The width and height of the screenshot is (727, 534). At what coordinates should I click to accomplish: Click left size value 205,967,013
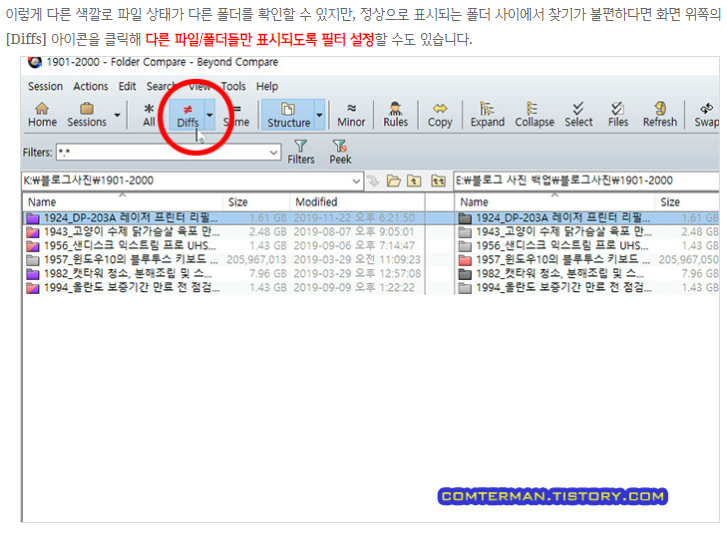(256, 260)
